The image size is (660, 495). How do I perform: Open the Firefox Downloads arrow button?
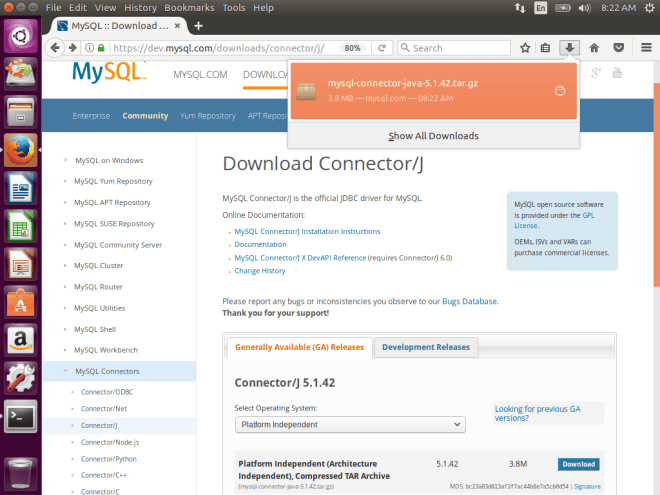click(570, 47)
